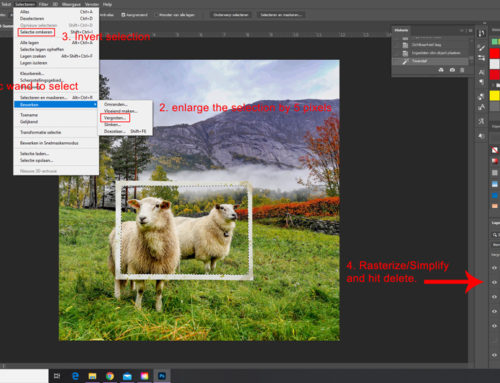Choose 'Gelijkend' menu entry
Screen dimensions: 500x383
tap(56, 122)
